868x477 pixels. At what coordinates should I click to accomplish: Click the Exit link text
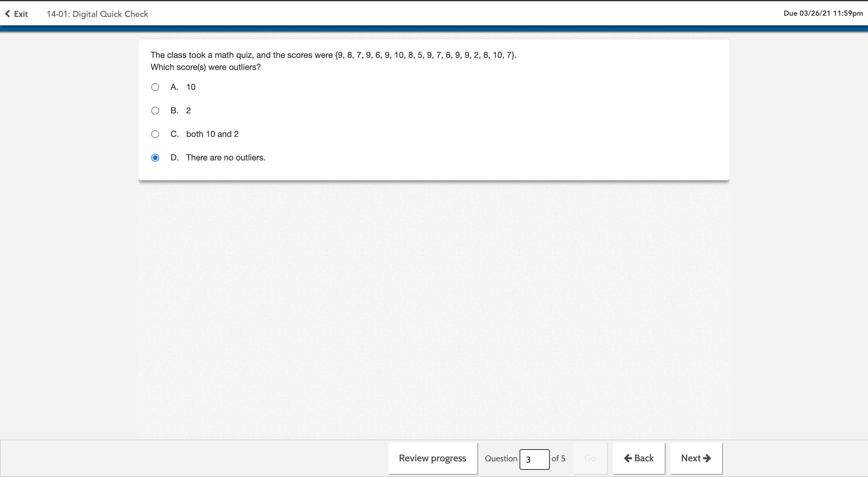tap(21, 14)
